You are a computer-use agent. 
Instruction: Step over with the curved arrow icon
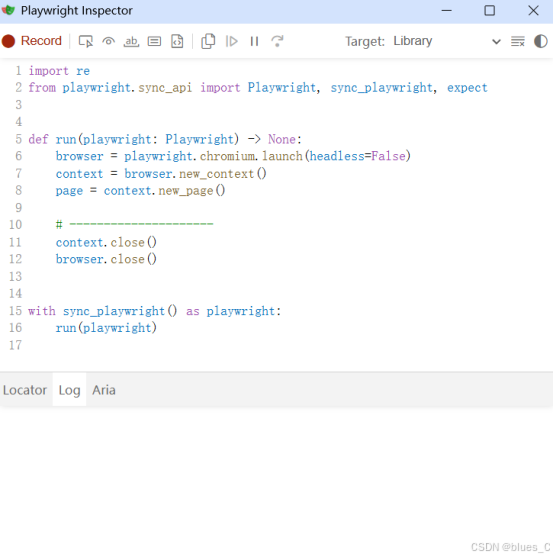point(277,41)
